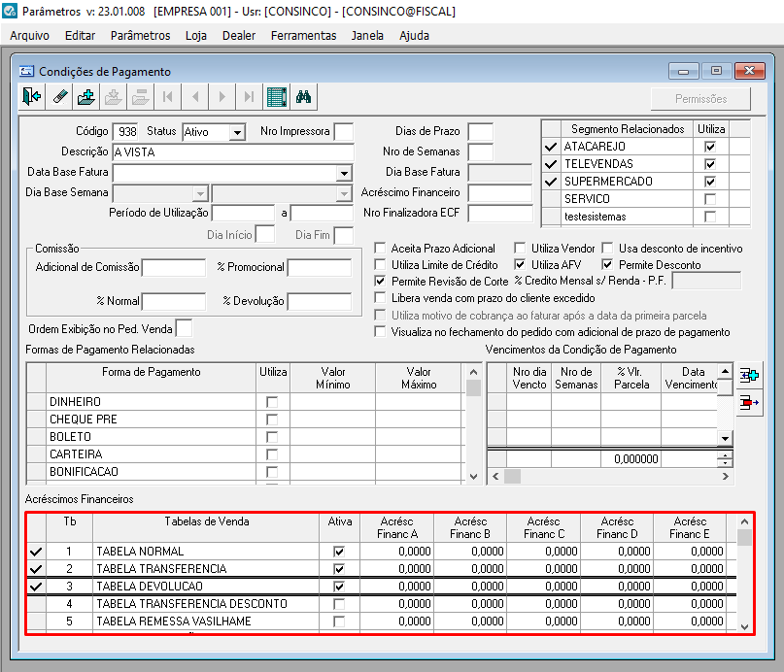Screen dimensions: 784x672
Task: Open the second Dia Base Semana dropdown
Action: click(344, 193)
